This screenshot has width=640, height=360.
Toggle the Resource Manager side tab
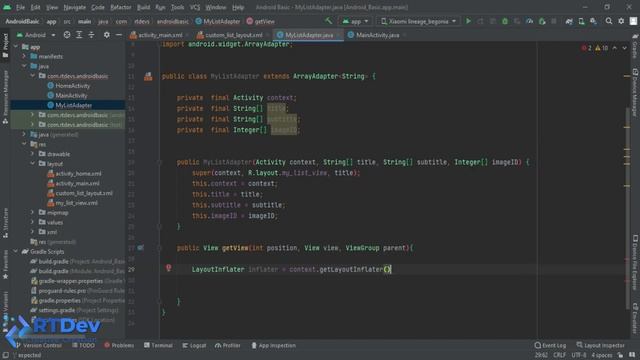(5, 97)
